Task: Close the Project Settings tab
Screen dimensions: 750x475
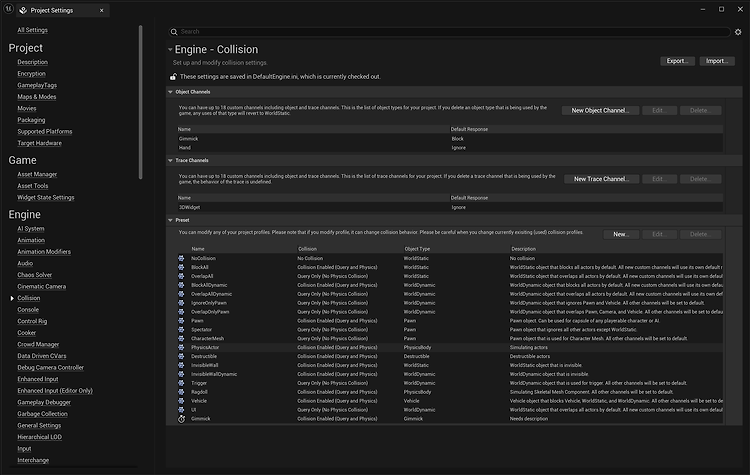Action: [101, 11]
